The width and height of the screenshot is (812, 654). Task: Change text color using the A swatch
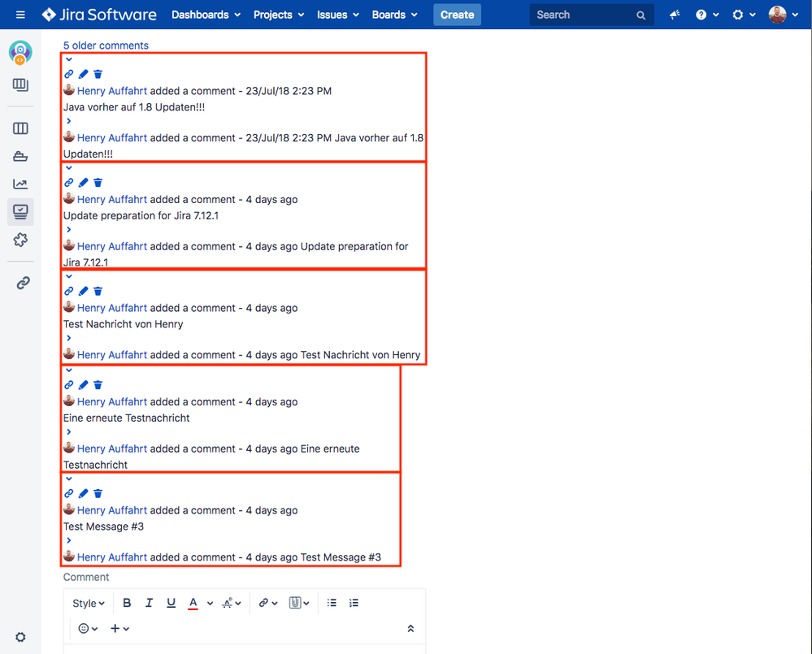(x=193, y=603)
